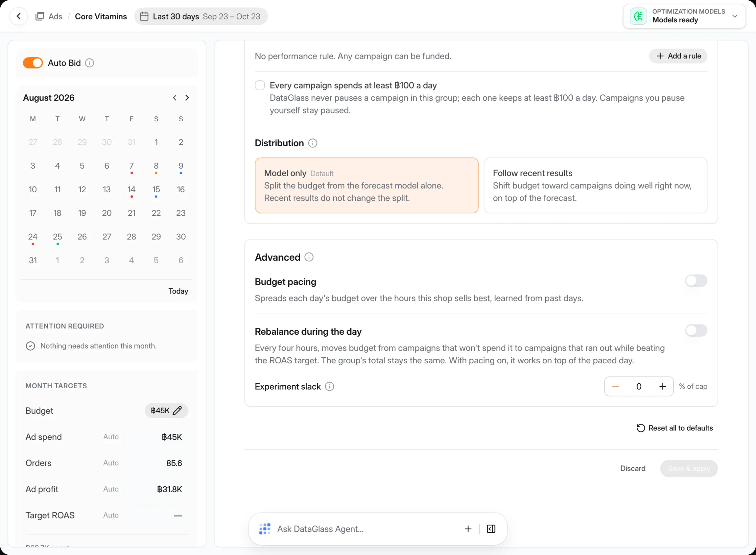Show Experiment slack info icon
The image size is (756, 555).
[x=329, y=387]
